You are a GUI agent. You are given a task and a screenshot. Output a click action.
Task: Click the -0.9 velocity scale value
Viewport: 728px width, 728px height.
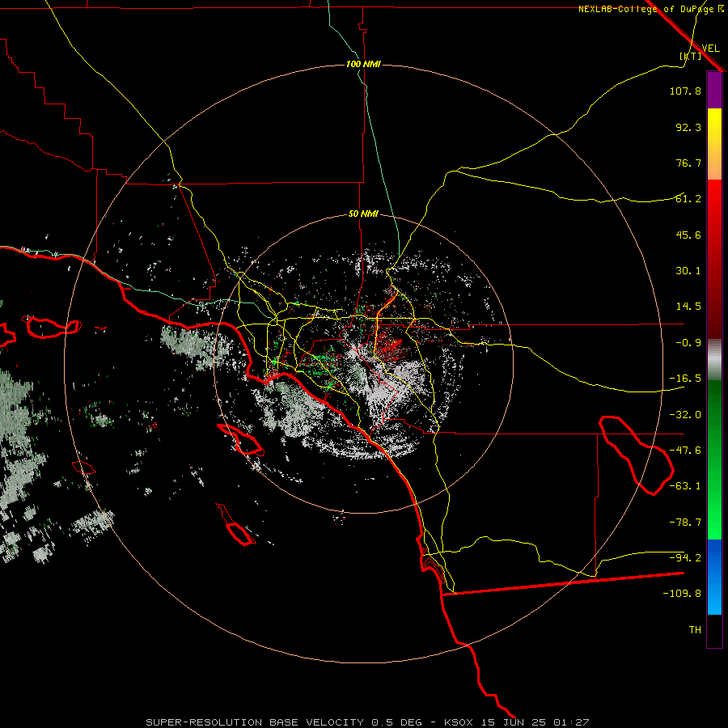click(688, 343)
